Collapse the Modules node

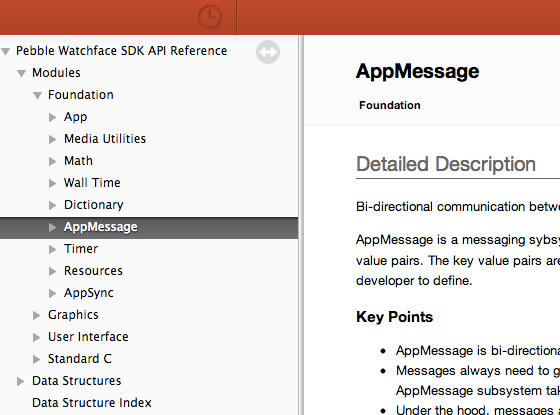point(21,74)
